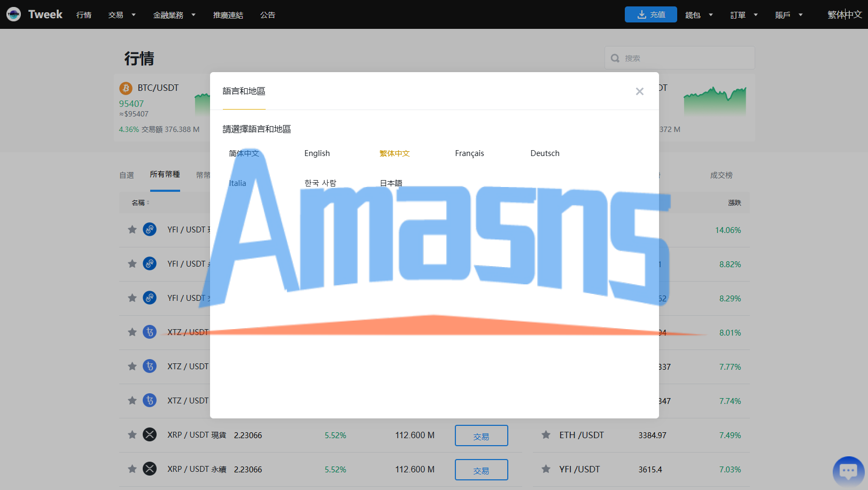868x490 pixels.
Task: Switch to the 自選 tab
Action: (127, 175)
